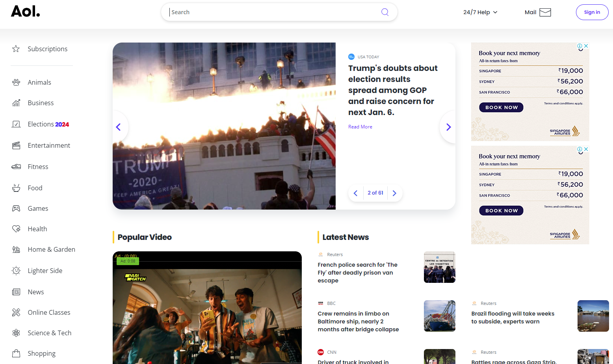Click the Popular Video player
Screen dimensions: 613x364
click(207, 308)
